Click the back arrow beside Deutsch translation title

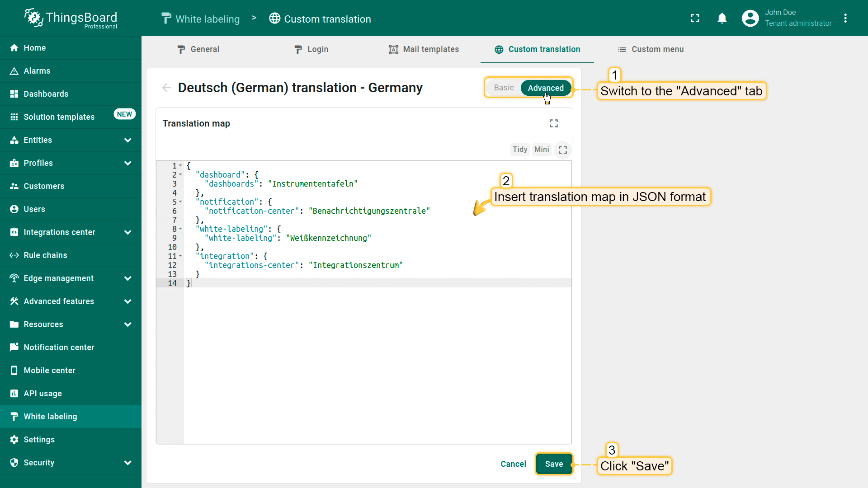(166, 88)
